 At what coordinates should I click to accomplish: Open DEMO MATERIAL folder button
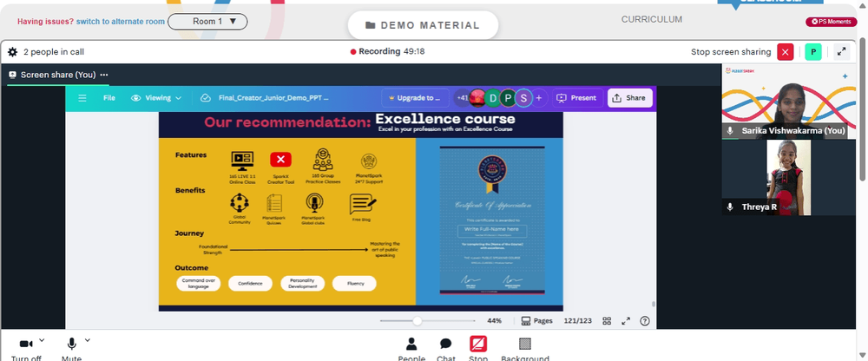tap(423, 25)
